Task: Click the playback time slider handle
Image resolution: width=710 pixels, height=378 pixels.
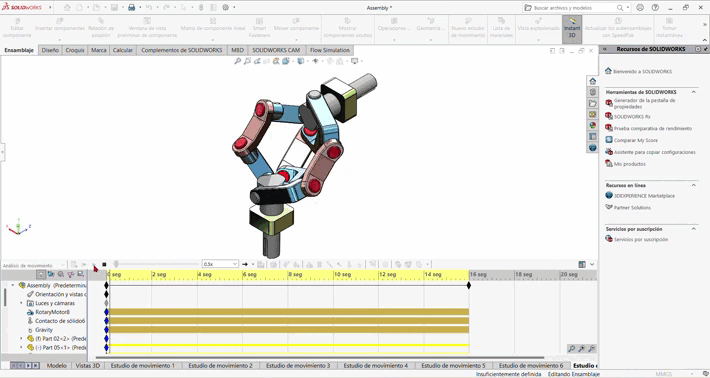Action: click(x=116, y=264)
